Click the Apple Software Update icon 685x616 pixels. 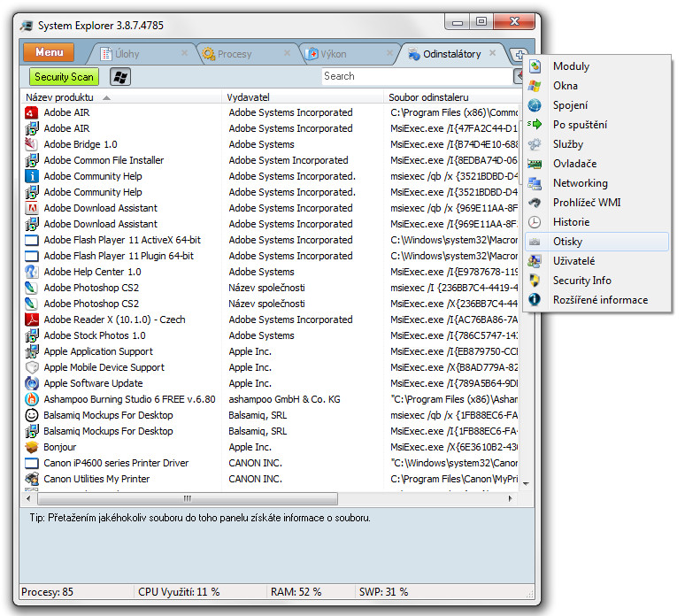tap(32, 383)
